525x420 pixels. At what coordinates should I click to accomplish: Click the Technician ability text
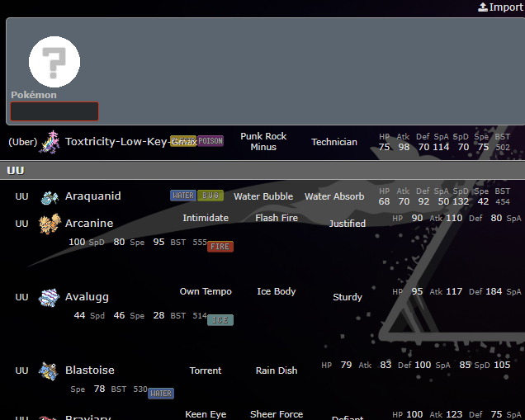(x=334, y=142)
